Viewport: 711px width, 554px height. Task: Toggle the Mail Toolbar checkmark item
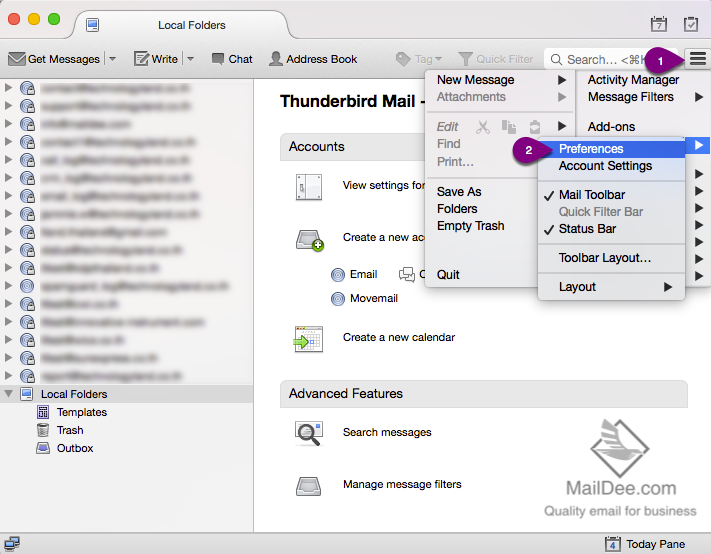611,194
